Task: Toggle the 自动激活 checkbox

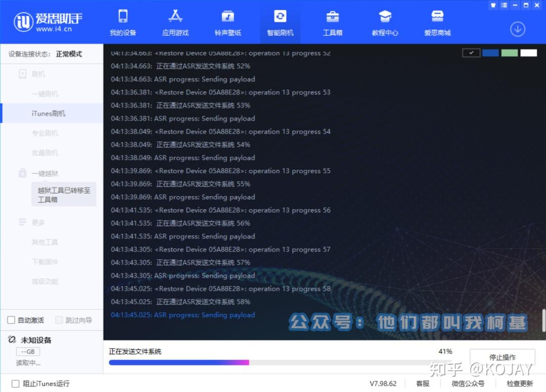Action: coord(11,320)
